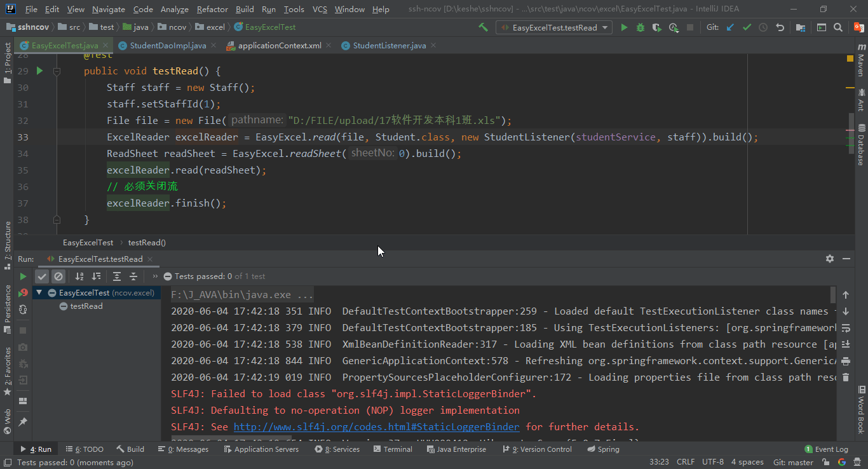Select testRead in test tree
Image resolution: width=868 pixels, height=469 pixels.
86,306
